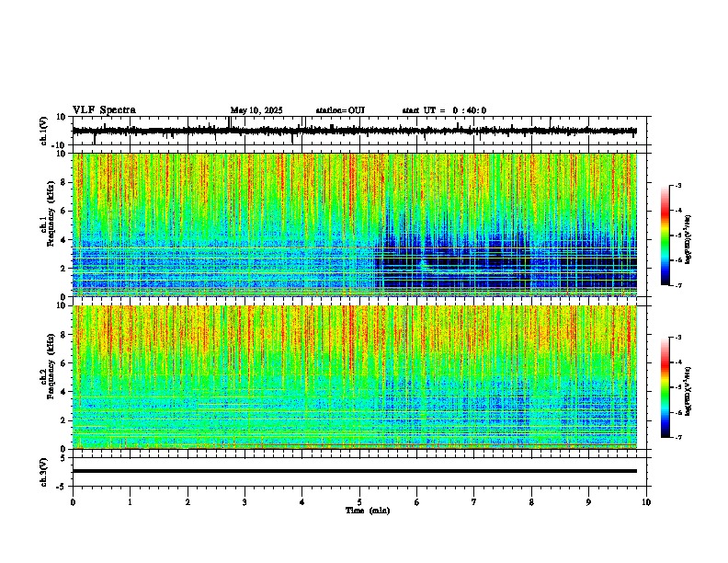Click the ch.3 flat black voltage trace

tap(354, 471)
